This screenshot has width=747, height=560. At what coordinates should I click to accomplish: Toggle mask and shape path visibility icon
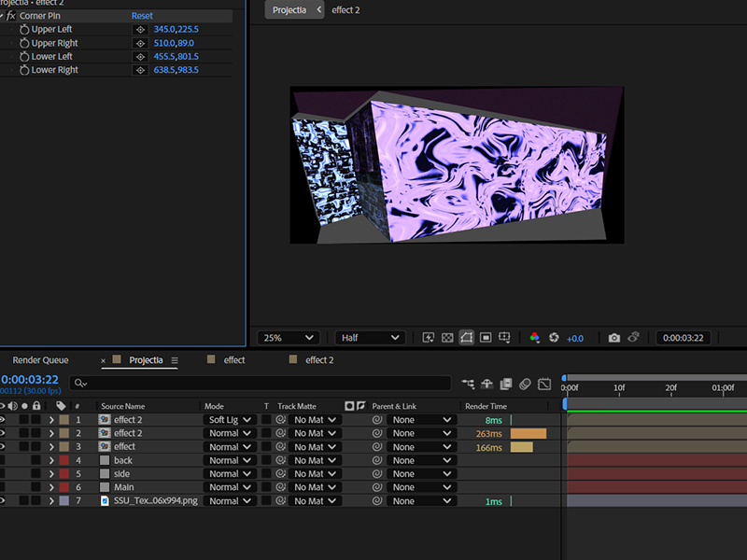coord(466,338)
